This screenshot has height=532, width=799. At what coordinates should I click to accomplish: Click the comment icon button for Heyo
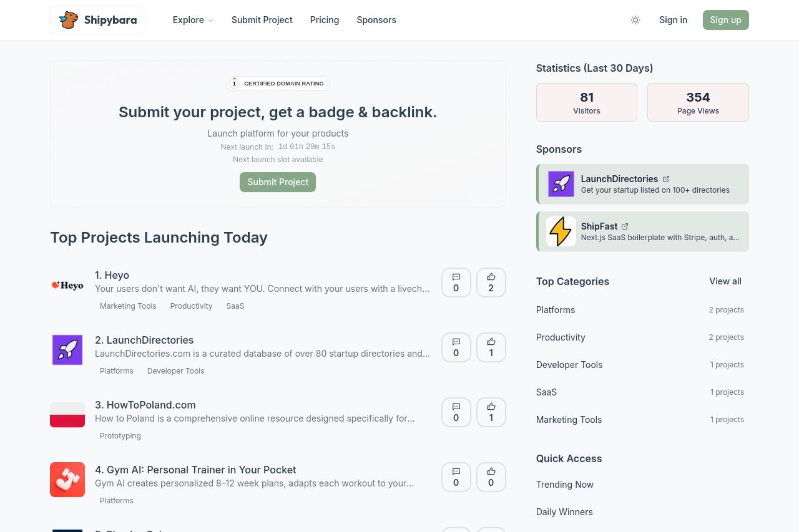tap(456, 283)
